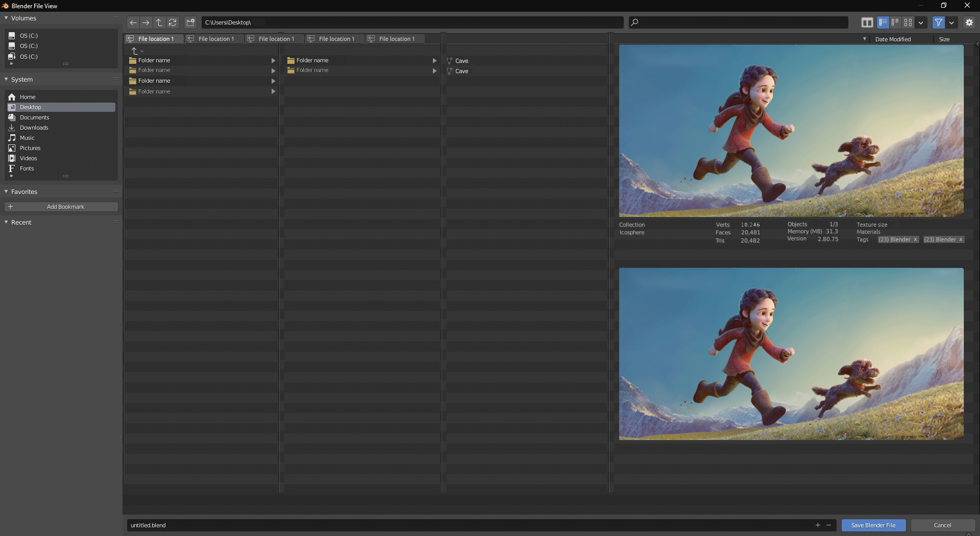The height and width of the screenshot is (536, 980).
Task: Open display settings dropdown arrow
Action: (921, 22)
